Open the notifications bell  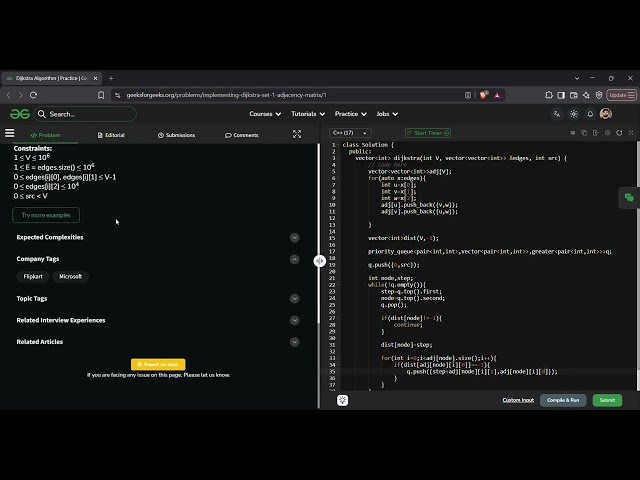point(590,114)
